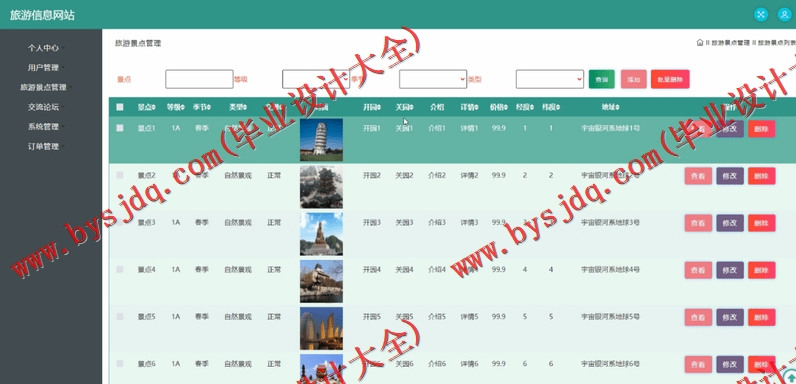Click the 开园3 cell
This screenshot has height=384, width=796.
point(372,222)
